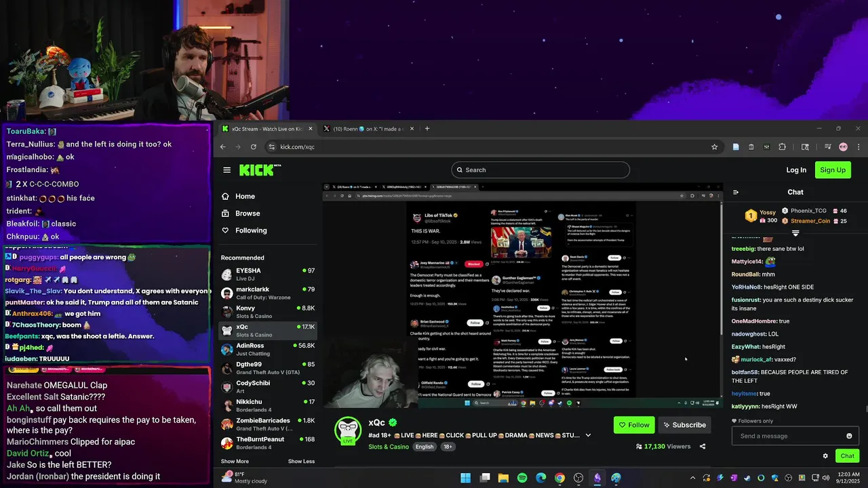The image size is (868, 488).
Task: Go back in browser history
Action: click(x=222, y=147)
